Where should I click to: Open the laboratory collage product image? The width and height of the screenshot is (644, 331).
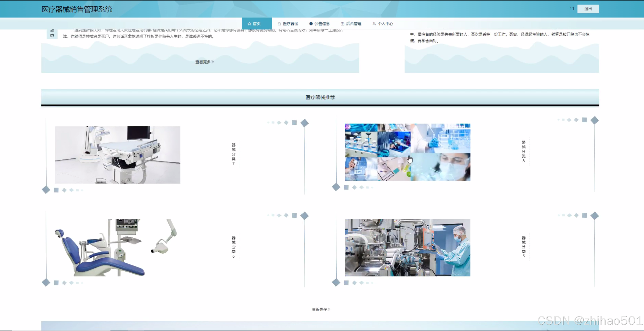point(407,152)
